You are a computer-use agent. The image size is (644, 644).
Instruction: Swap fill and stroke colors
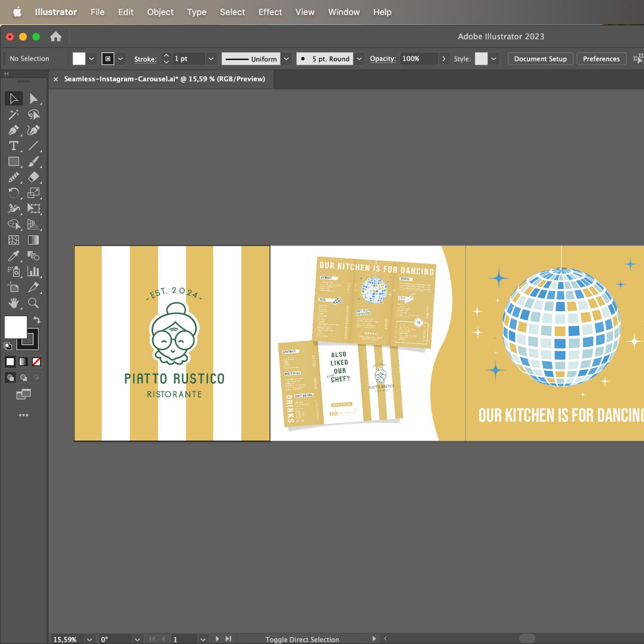[x=37, y=320]
